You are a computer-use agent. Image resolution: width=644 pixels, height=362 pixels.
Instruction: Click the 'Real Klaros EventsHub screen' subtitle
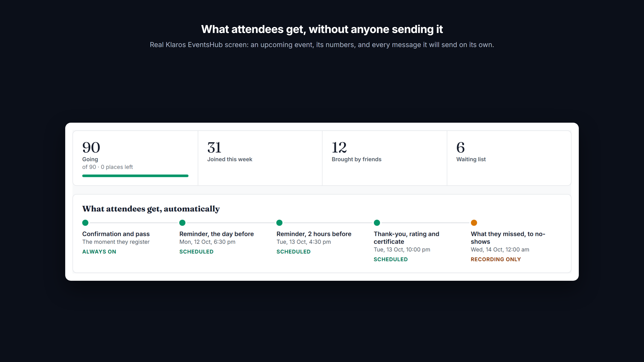click(x=322, y=45)
